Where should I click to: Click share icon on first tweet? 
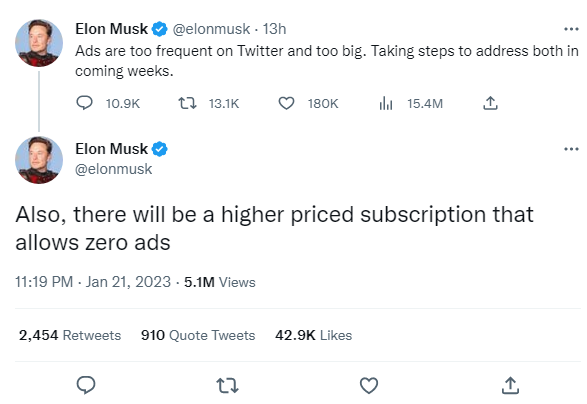[490, 103]
